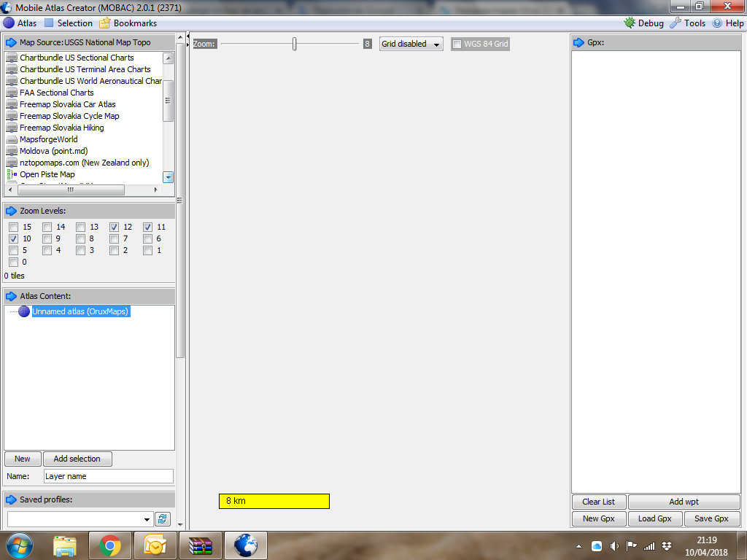Collapse the Zoom Levels panel arrow
Viewport: 747px width, 560px height.
pos(11,211)
